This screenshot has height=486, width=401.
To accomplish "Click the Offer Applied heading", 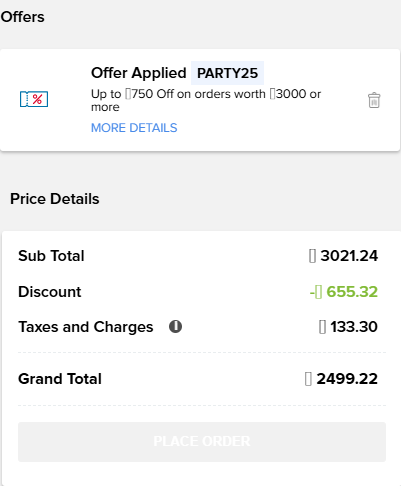I will click(x=139, y=73).
